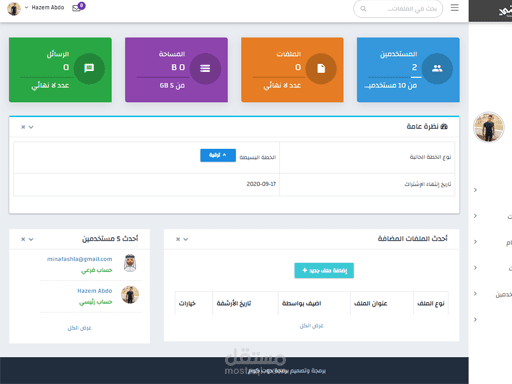Collapse the overview panel chevron

[31, 127]
